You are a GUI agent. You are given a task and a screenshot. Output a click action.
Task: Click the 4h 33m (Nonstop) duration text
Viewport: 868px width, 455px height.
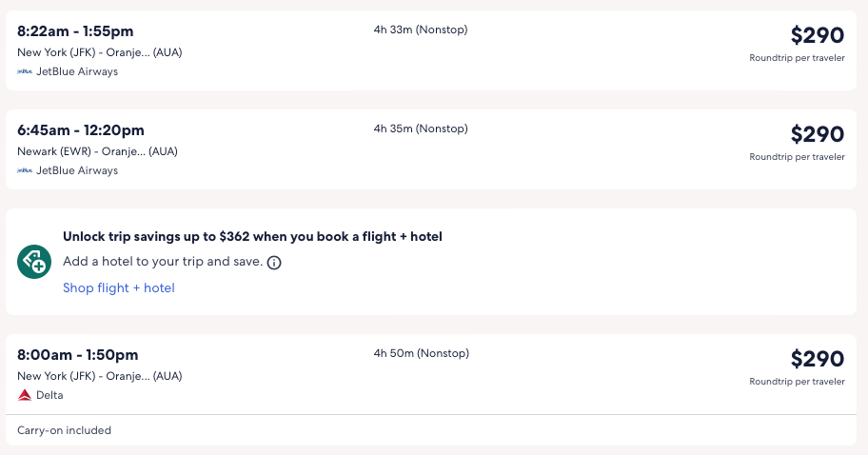[x=421, y=30]
